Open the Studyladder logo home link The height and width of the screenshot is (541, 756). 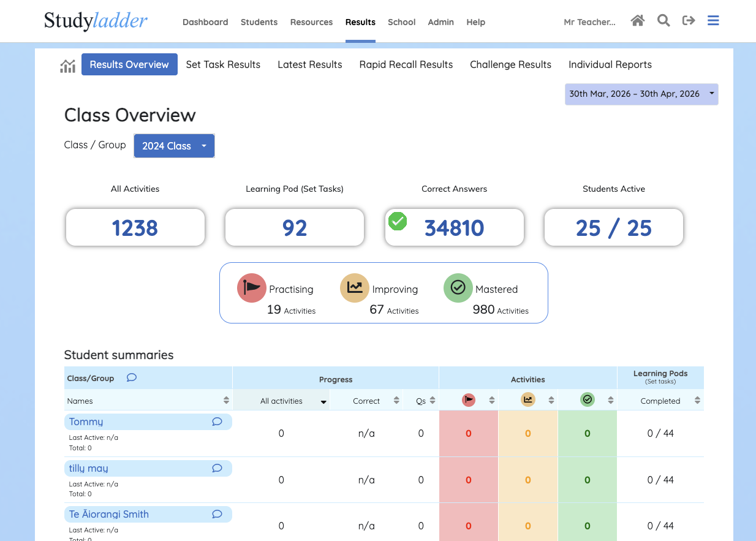96,21
